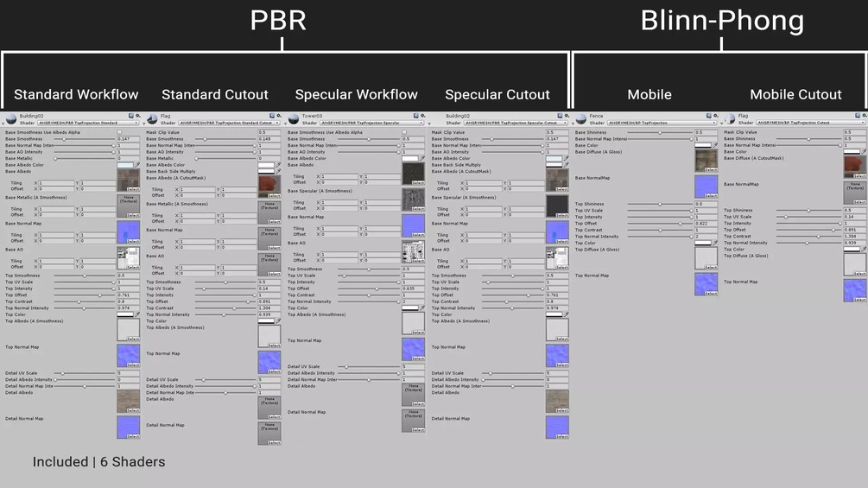Click Mask Clip Value field in Standard Cutout
The image size is (868, 488).
pyautogui.click(x=269, y=133)
